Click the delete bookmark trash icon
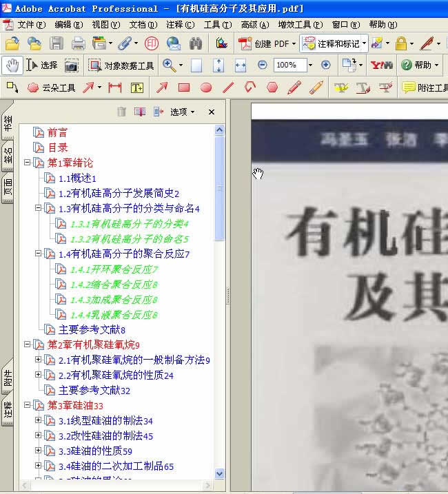448x494 pixels. tap(121, 112)
